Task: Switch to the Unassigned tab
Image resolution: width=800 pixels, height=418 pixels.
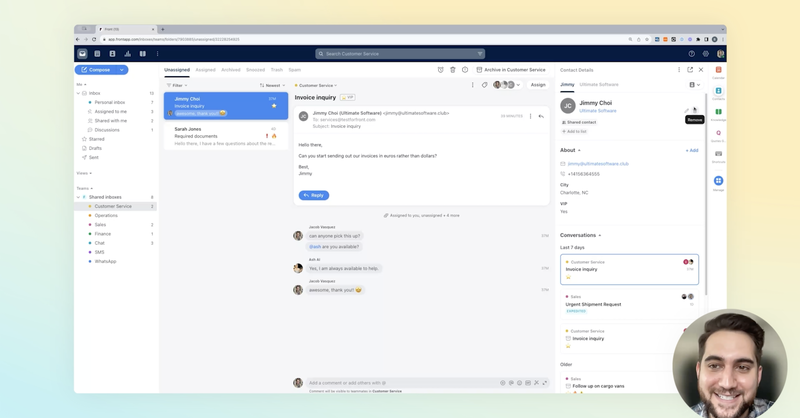Action: (x=177, y=70)
